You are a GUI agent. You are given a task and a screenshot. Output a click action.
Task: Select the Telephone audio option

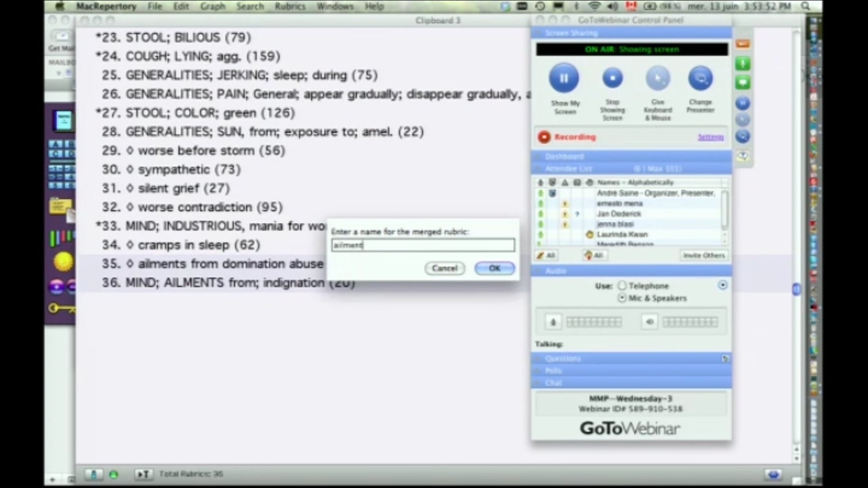[622, 286]
